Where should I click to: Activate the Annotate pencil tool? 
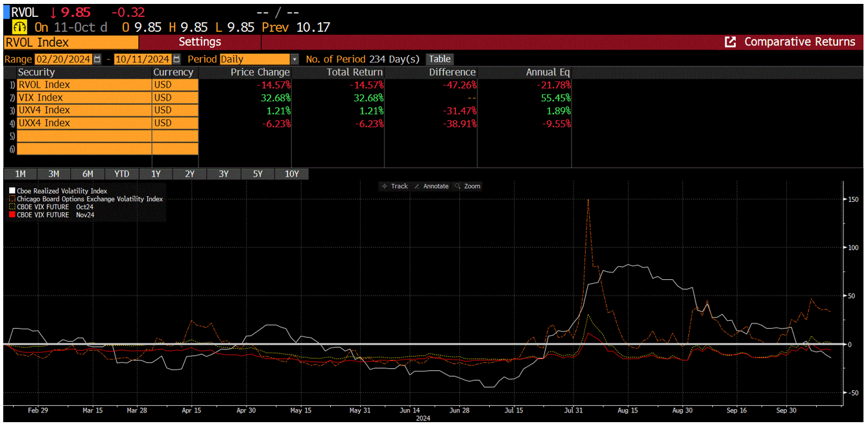coord(416,186)
